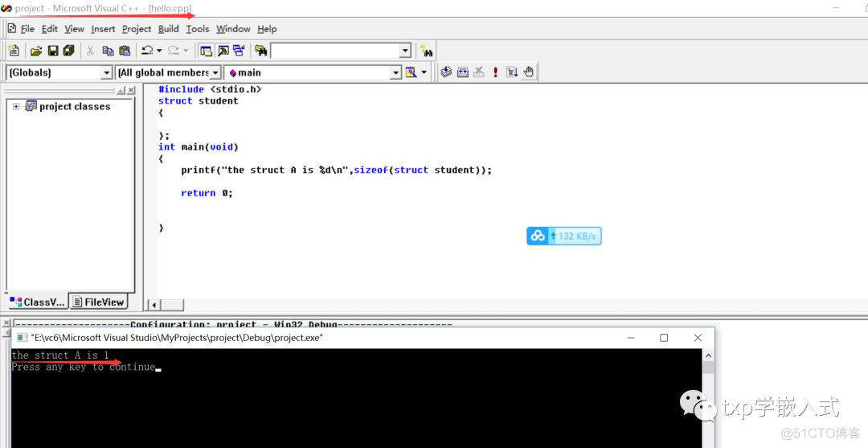Switch to the ClassView tab

(x=37, y=302)
